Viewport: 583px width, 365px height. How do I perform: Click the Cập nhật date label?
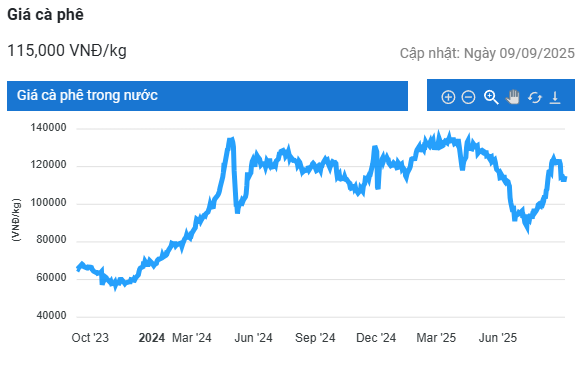coord(487,54)
